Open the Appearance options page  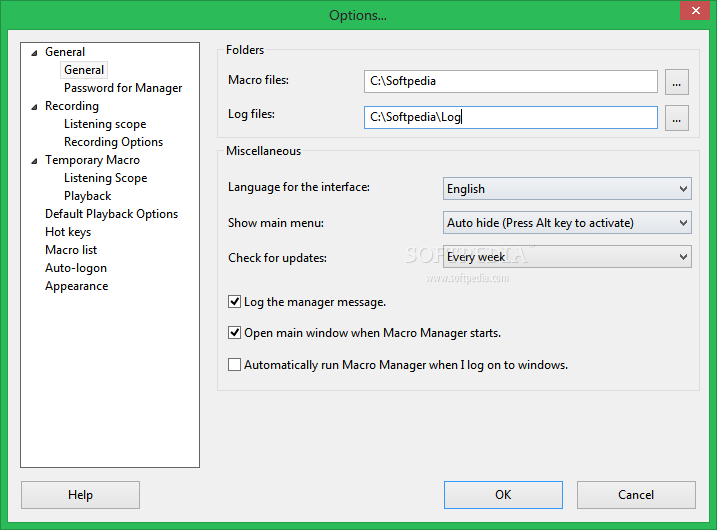(x=76, y=286)
